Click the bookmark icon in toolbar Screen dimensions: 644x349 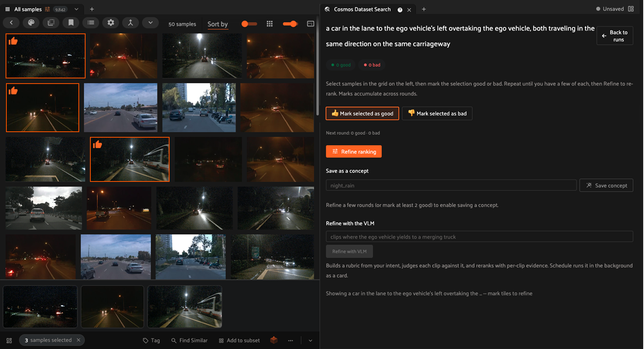(71, 23)
